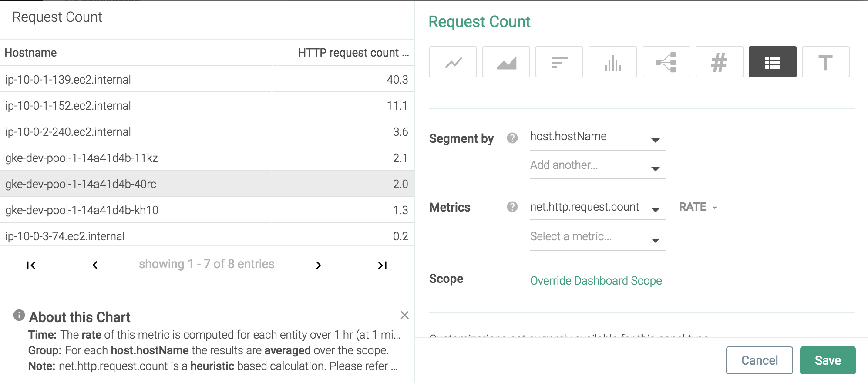Choose the horizontal top list panel type
This screenshot has width=868, height=383.
pos(559,62)
